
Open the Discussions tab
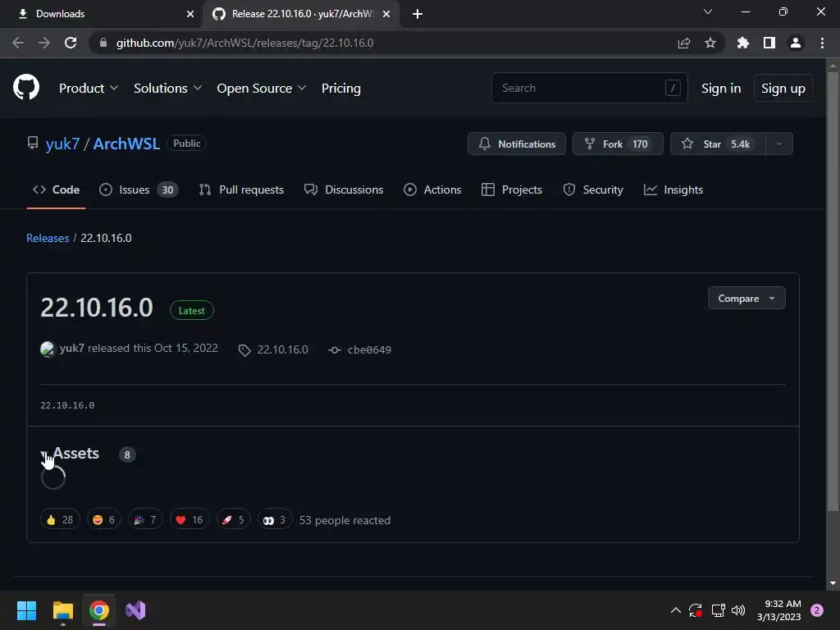pos(344,189)
